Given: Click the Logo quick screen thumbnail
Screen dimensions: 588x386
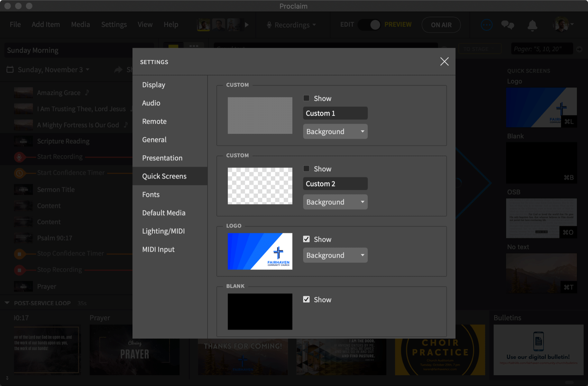Looking at the screenshot, I should (x=541, y=107).
